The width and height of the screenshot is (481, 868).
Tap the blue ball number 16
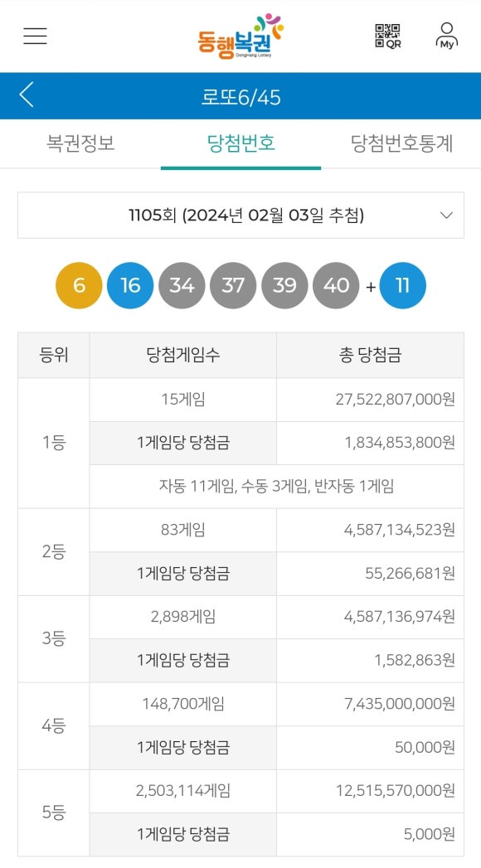pyautogui.click(x=130, y=285)
